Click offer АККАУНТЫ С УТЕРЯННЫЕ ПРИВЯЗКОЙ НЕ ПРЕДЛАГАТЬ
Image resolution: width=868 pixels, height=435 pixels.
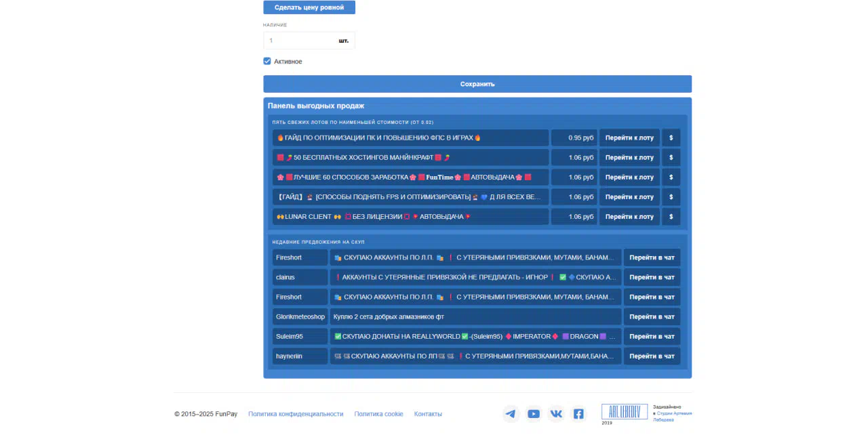click(x=476, y=277)
